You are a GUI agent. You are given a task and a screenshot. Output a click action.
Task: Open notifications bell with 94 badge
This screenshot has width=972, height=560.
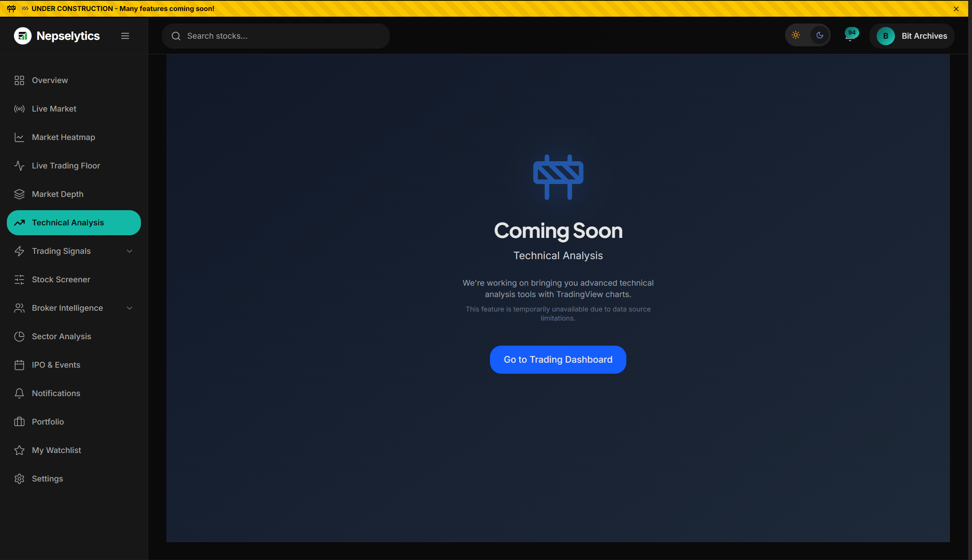point(850,36)
